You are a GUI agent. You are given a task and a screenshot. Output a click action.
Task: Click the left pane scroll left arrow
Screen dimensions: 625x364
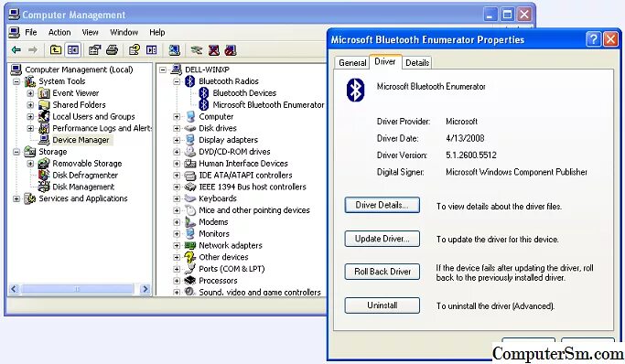pyautogui.click(x=14, y=289)
